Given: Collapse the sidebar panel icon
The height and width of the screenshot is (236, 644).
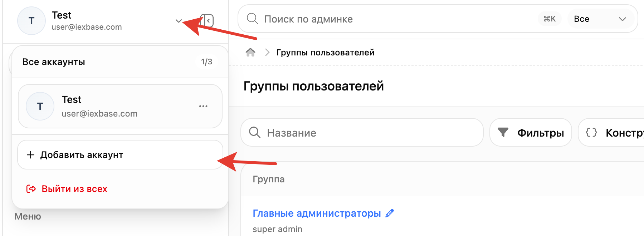Looking at the screenshot, I should click(x=207, y=21).
